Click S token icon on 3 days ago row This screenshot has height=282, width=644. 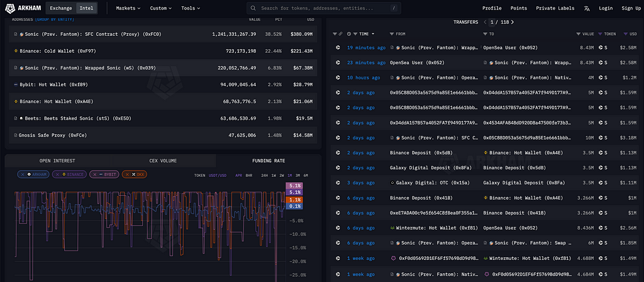pyautogui.click(x=601, y=183)
